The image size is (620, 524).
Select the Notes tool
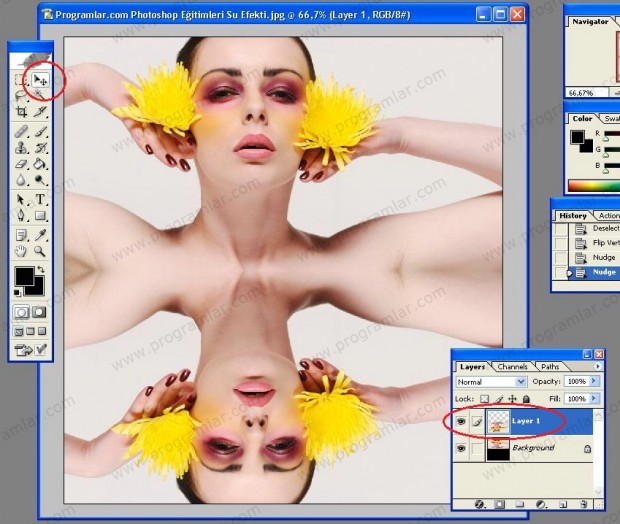click(21, 235)
